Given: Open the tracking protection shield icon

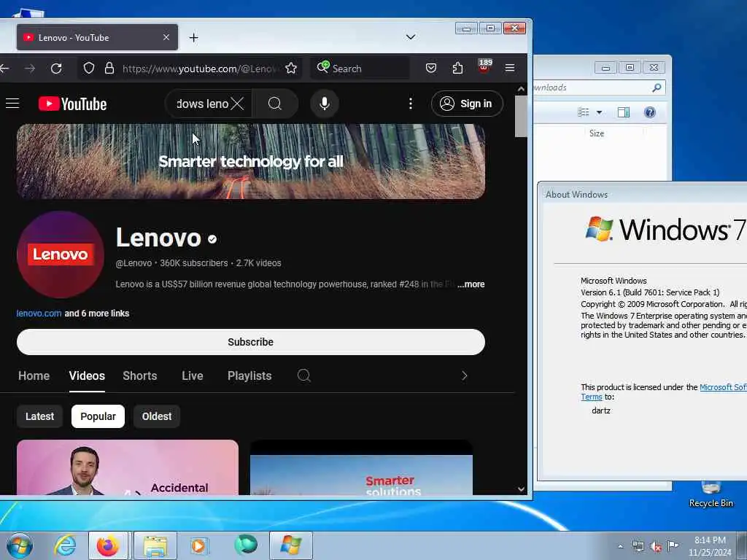Looking at the screenshot, I should coord(88,68).
